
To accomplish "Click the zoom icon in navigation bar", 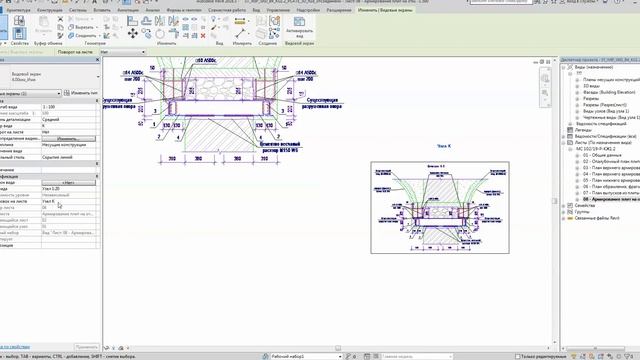I will click(545, 93).
